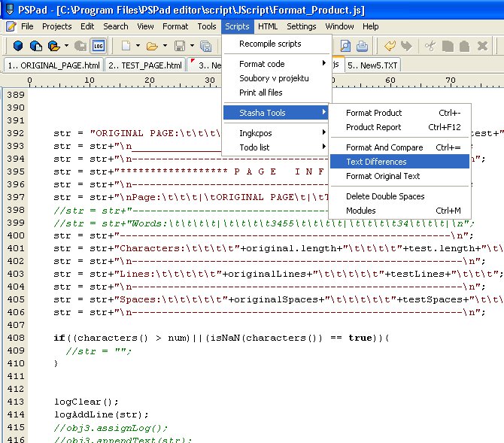Open the Window menu
Image resolution: width=504 pixels, height=443 pixels.
pyautogui.click(x=339, y=26)
